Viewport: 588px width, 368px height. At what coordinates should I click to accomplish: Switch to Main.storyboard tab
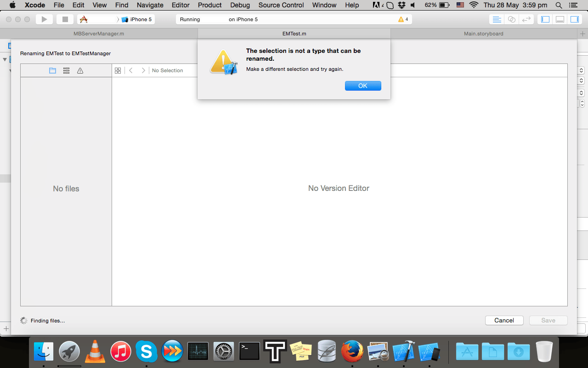(x=484, y=34)
